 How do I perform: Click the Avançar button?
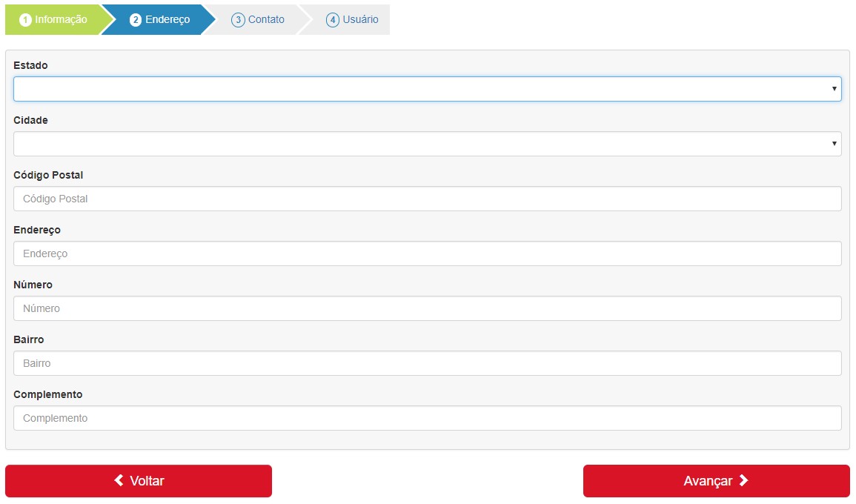point(716,481)
